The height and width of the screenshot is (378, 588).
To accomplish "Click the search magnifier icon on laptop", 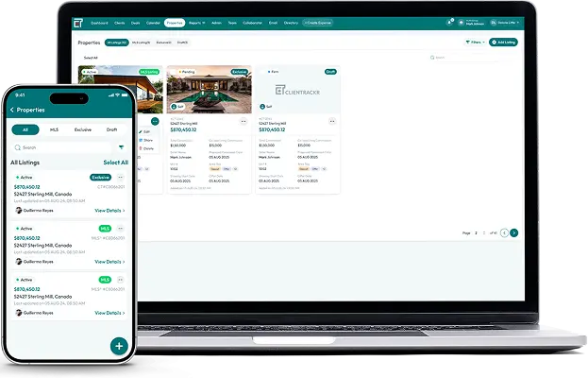I will 432,58.
